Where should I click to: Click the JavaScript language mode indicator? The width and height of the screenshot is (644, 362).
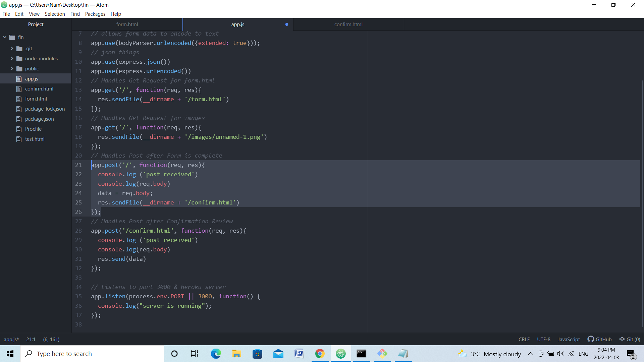tap(569, 340)
